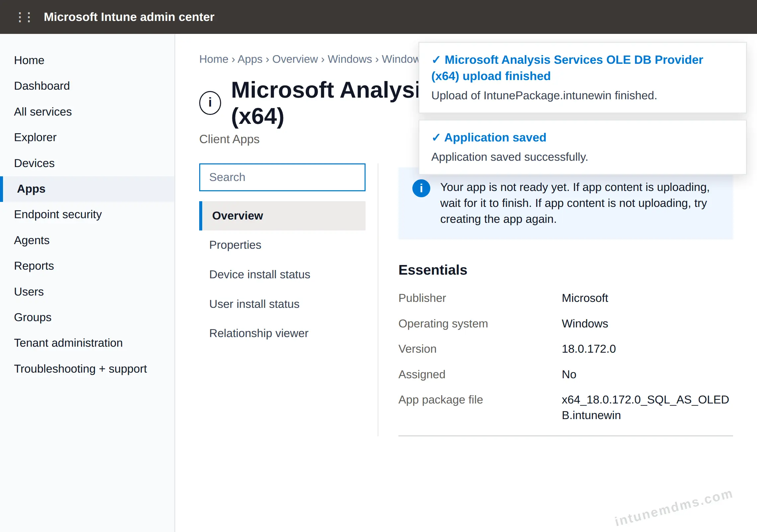
Task: Click the 'Version' field label
Action: (x=417, y=349)
